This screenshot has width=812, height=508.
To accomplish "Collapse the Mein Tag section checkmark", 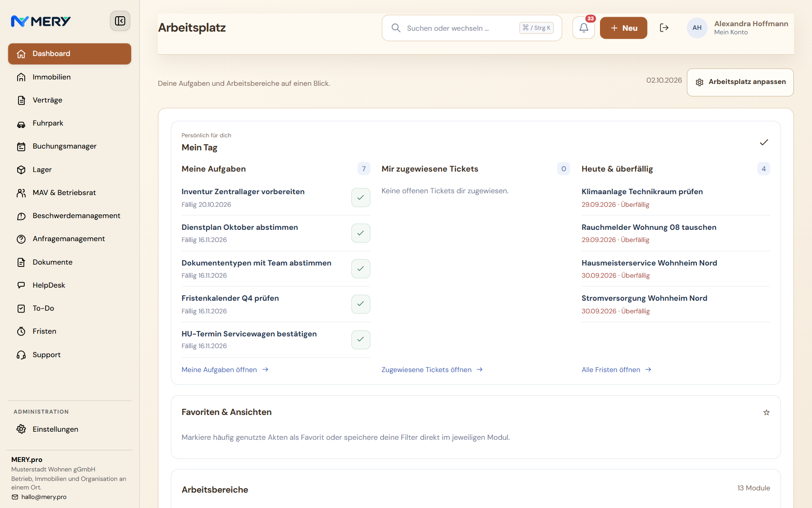I will tap(764, 142).
